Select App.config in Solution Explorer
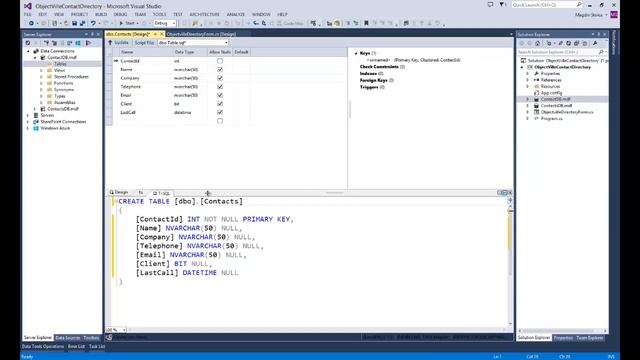Viewport: 640px width, 360px height. pyautogui.click(x=551, y=93)
